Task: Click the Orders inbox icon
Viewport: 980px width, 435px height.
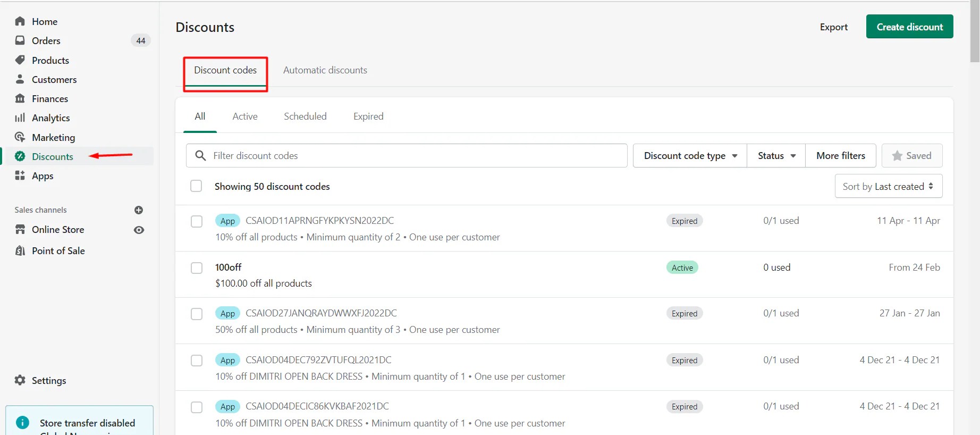Action: [x=20, y=40]
